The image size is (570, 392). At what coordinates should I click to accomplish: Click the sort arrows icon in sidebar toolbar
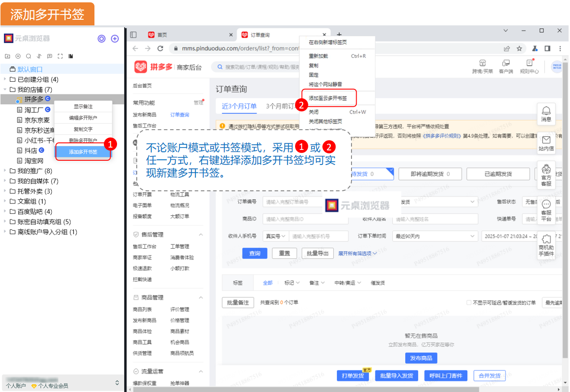point(39,56)
